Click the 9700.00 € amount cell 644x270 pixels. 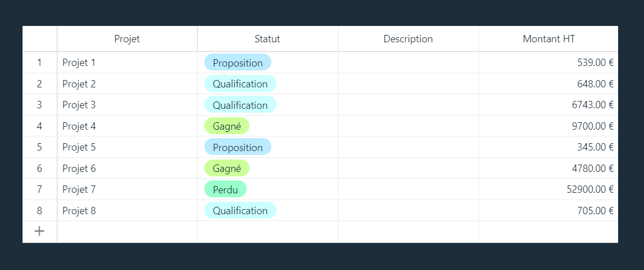coord(549,126)
